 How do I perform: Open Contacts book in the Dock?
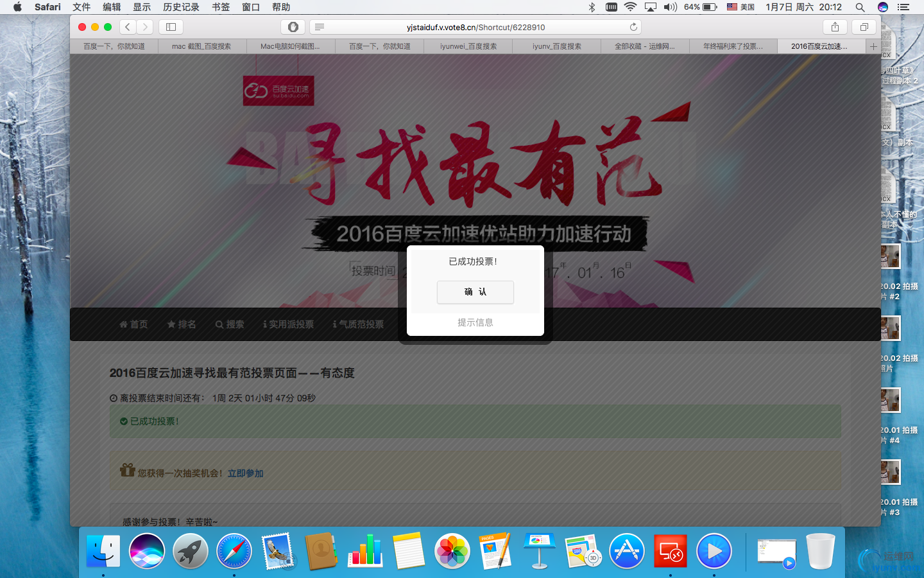click(321, 551)
